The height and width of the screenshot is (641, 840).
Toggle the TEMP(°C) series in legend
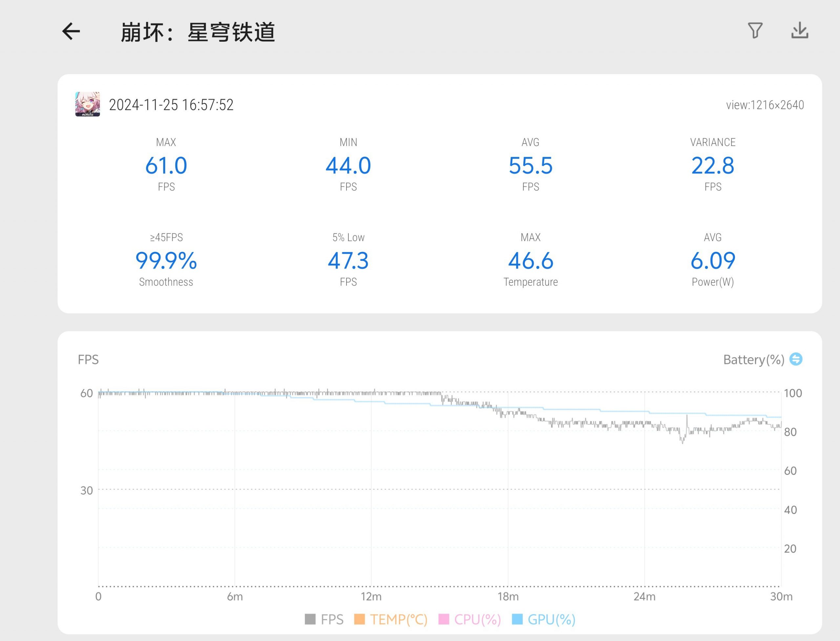point(398,619)
